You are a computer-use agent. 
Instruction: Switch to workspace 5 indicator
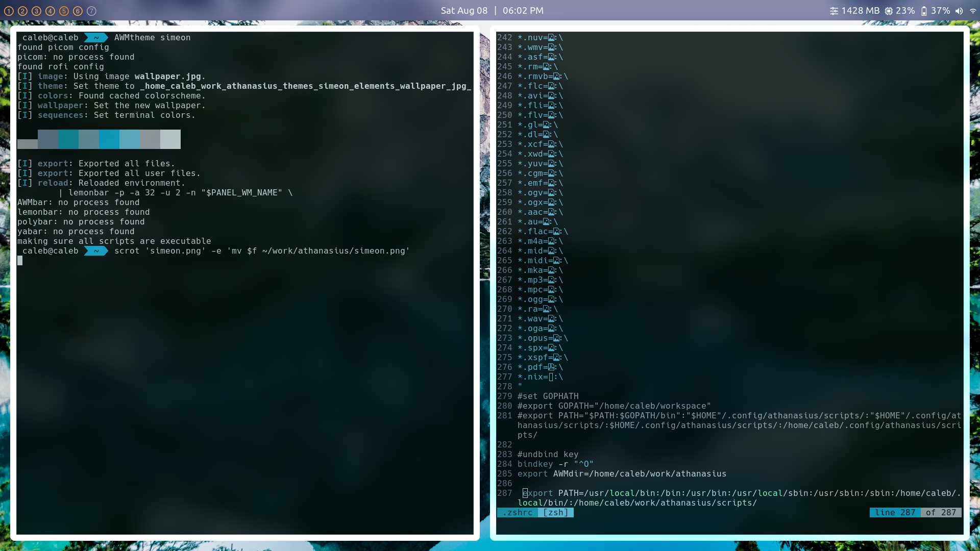(x=64, y=11)
